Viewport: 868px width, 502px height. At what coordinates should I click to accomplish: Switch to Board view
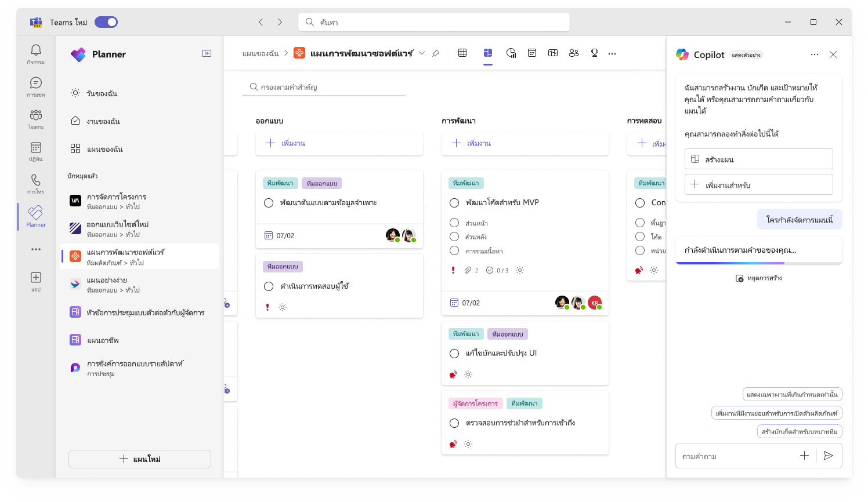pos(488,53)
